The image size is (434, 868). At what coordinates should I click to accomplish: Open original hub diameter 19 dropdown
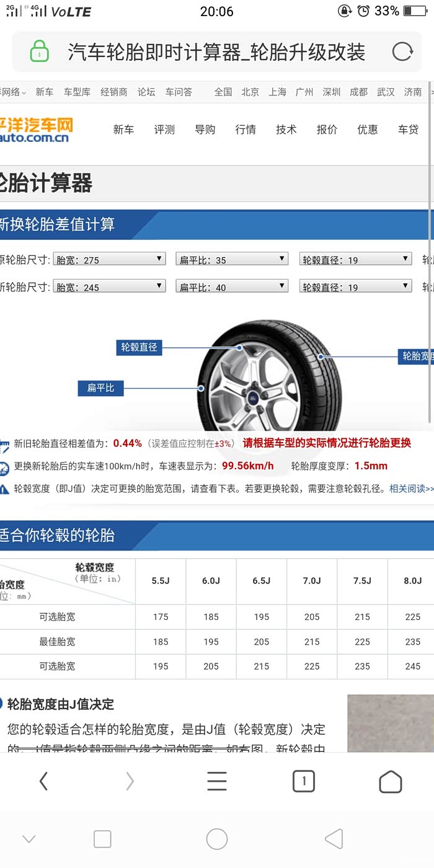[x=355, y=259]
